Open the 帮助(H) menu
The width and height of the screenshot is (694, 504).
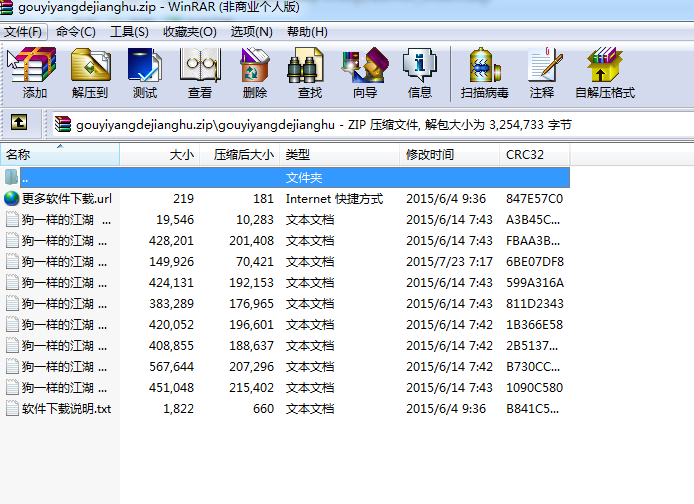tap(307, 32)
